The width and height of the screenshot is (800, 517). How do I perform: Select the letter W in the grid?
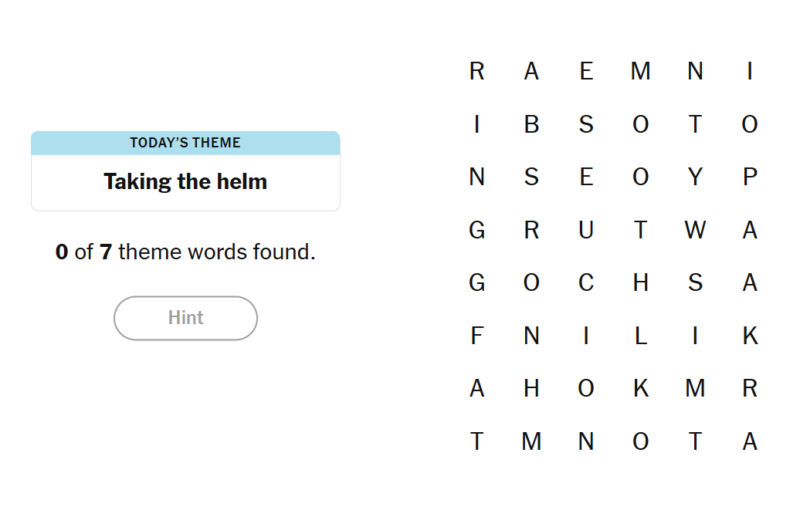(x=695, y=230)
